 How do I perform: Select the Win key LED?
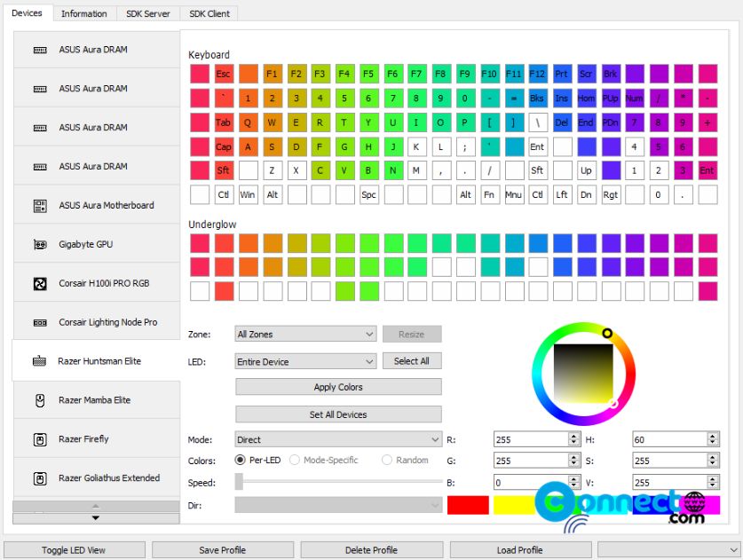(248, 194)
